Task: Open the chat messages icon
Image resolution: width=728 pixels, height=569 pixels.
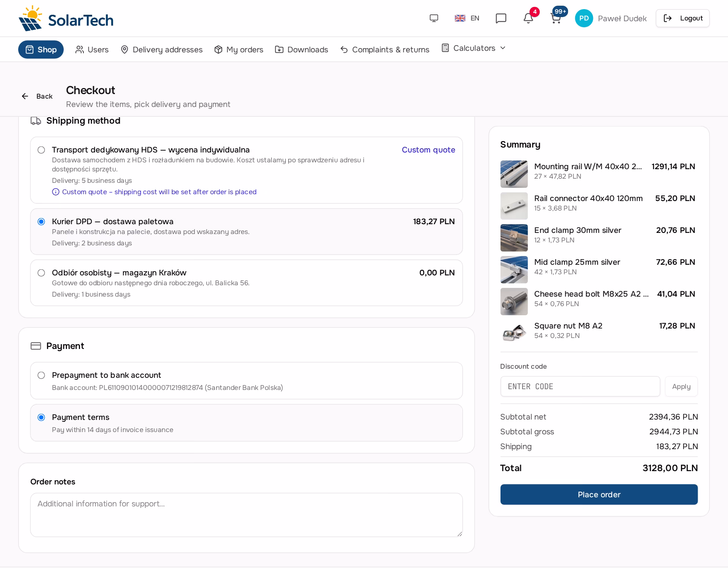Action: click(501, 18)
